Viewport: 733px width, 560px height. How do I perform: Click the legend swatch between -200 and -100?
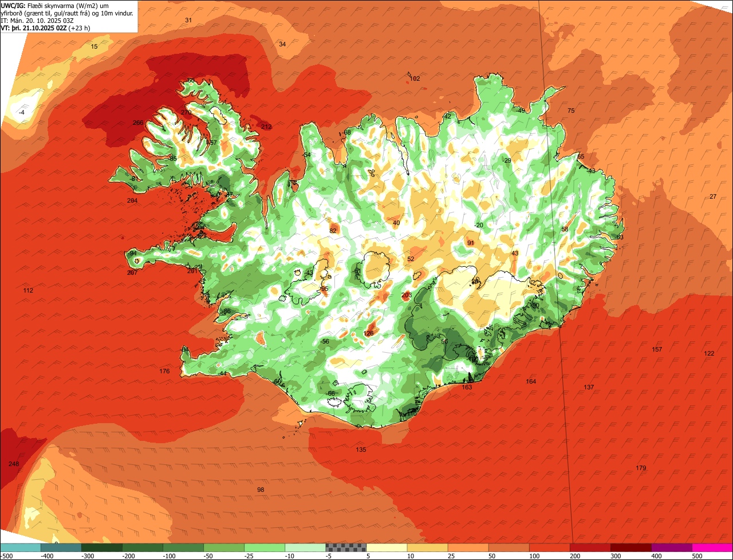click(143, 547)
